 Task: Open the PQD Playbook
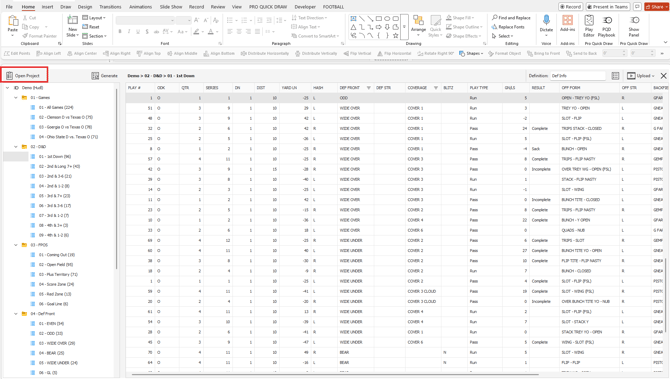(x=606, y=26)
